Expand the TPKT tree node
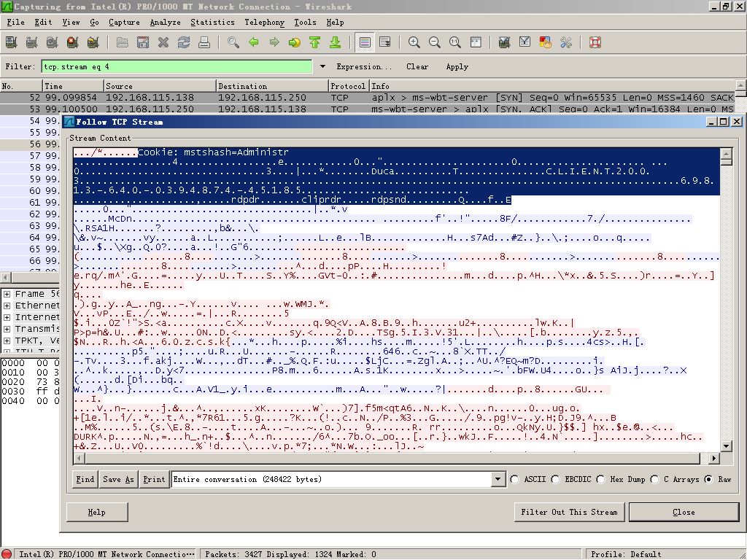747x560 pixels. click(x=7, y=341)
